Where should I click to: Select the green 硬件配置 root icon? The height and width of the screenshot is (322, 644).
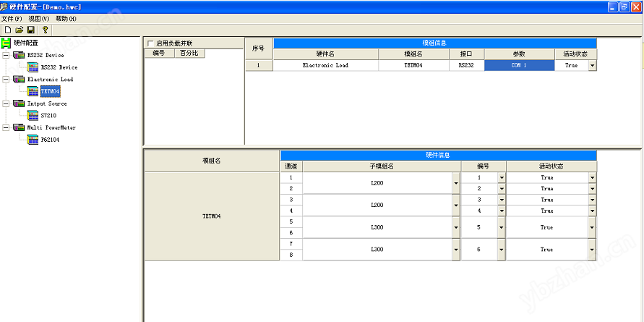[x=7, y=43]
